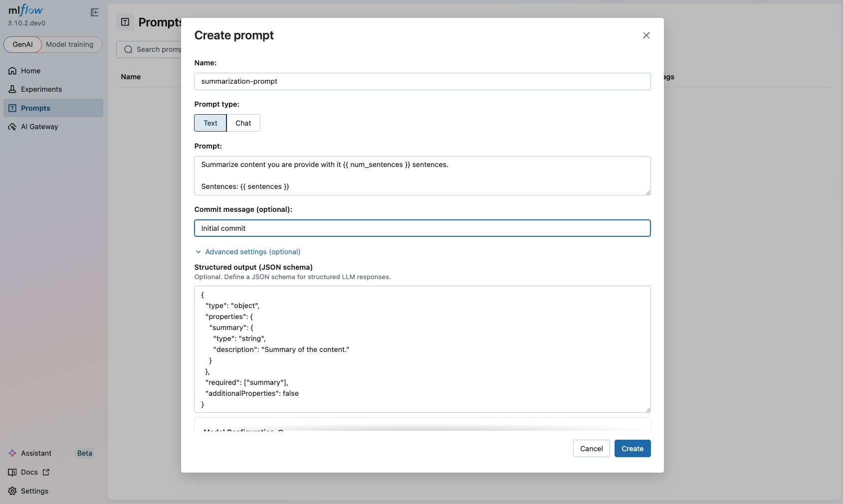Open Docs via the book icon

point(12,472)
